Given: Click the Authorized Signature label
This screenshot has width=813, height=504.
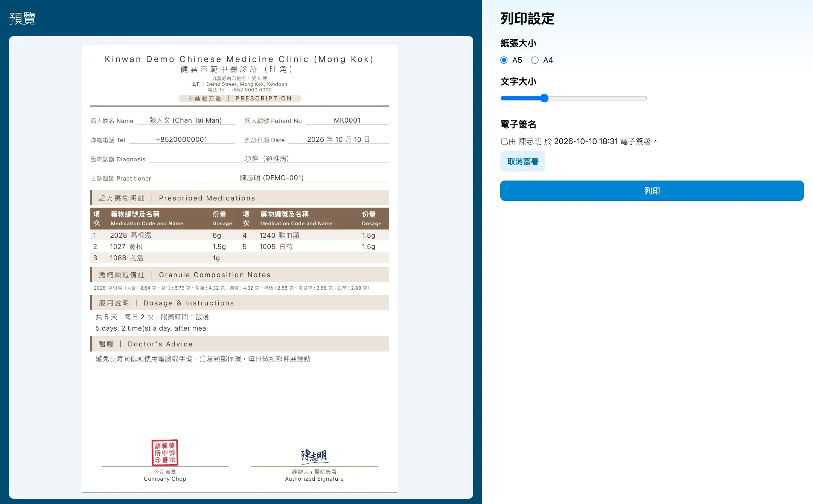Looking at the screenshot, I should tap(314, 479).
